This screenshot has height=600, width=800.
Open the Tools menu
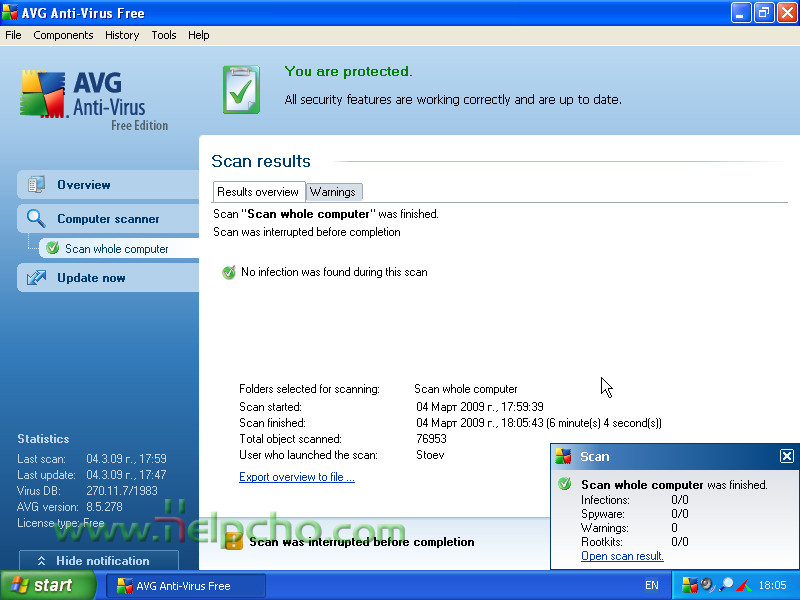click(x=164, y=35)
